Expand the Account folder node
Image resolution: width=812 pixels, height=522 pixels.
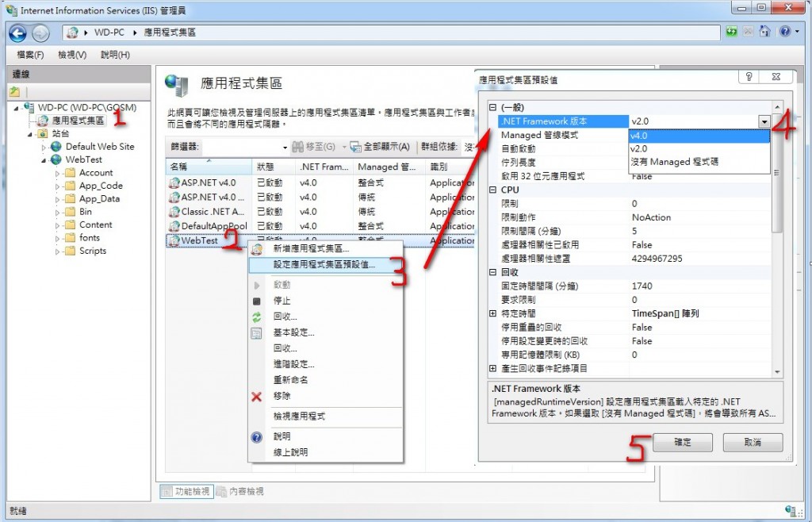coord(57,173)
